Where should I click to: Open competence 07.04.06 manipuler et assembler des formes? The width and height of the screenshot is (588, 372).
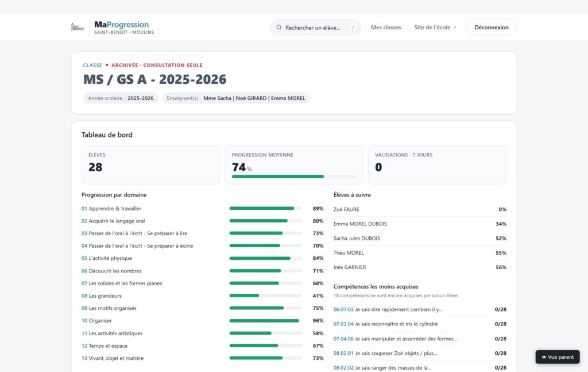(420, 339)
